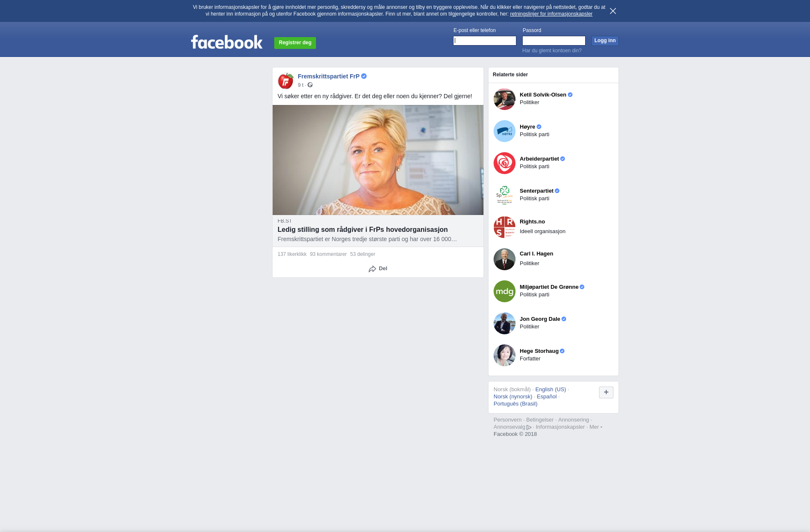810x532 pixels.
Task: Open Betingelser footer link
Action: coord(540,420)
